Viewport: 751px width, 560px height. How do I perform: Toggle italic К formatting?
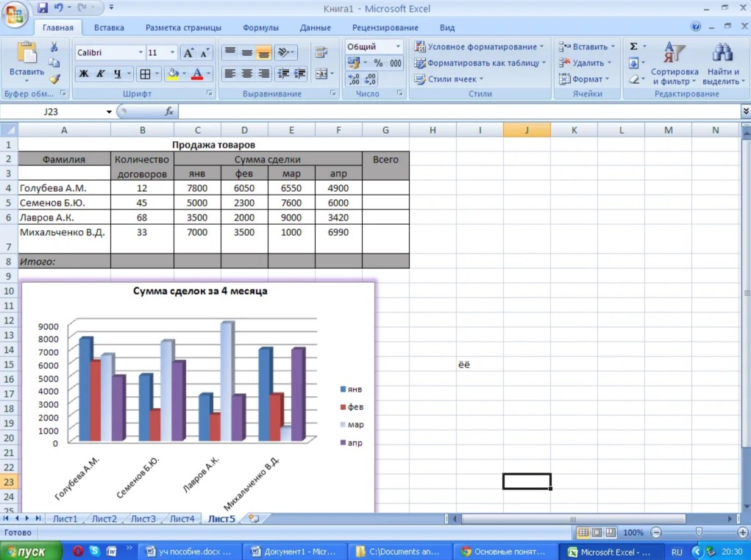(x=100, y=73)
